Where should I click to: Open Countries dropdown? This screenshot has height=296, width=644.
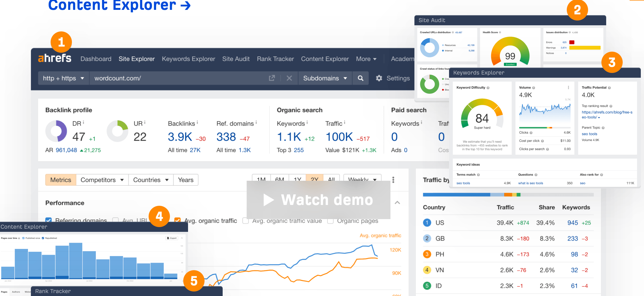pos(151,180)
